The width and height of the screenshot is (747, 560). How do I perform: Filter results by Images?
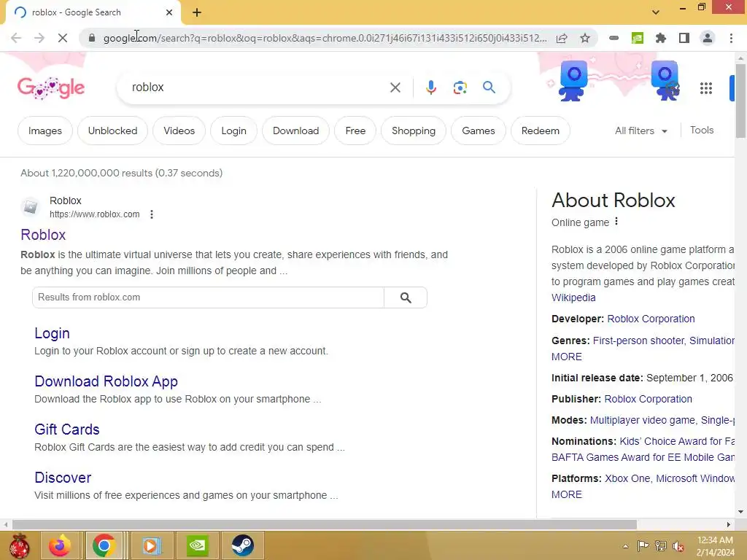point(45,131)
